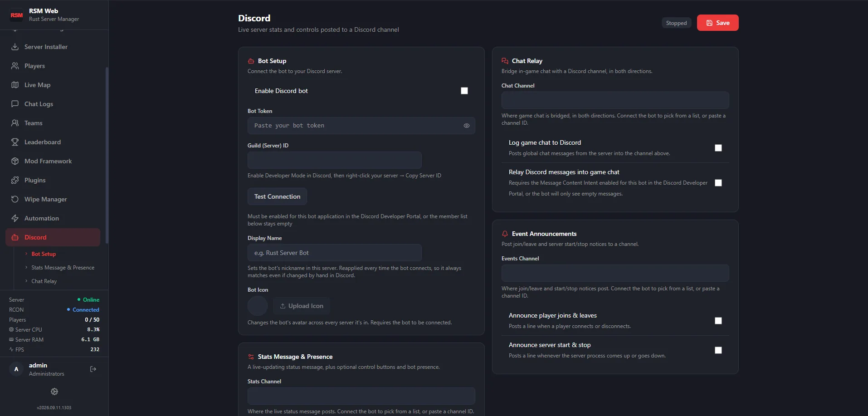Open the Leaderboard page
The height and width of the screenshot is (416, 868).
click(x=53, y=142)
